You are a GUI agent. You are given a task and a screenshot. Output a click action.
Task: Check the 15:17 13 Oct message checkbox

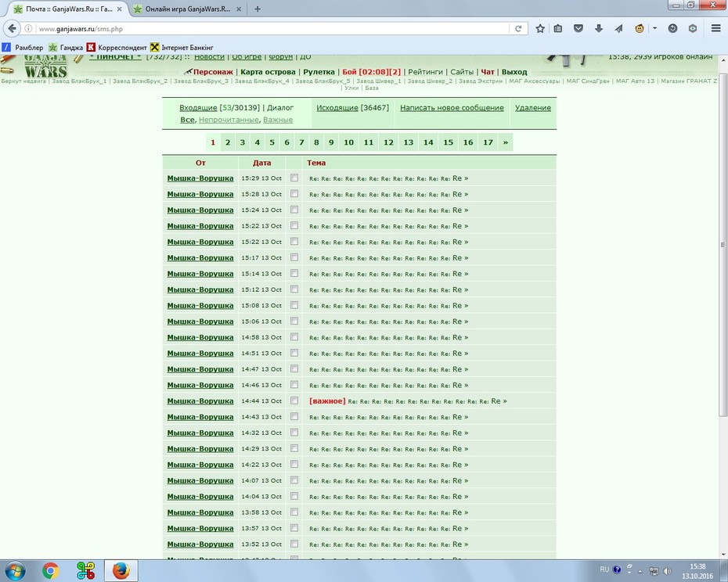(x=294, y=257)
